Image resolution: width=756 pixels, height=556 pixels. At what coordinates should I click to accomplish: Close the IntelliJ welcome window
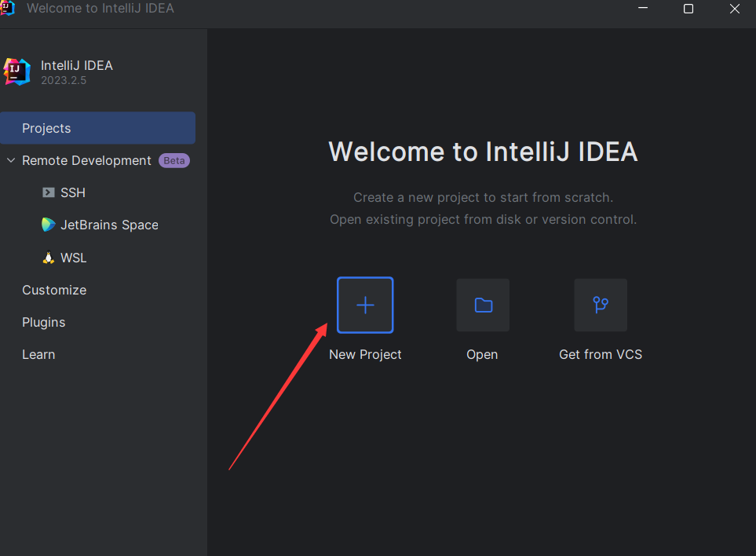tap(734, 9)
